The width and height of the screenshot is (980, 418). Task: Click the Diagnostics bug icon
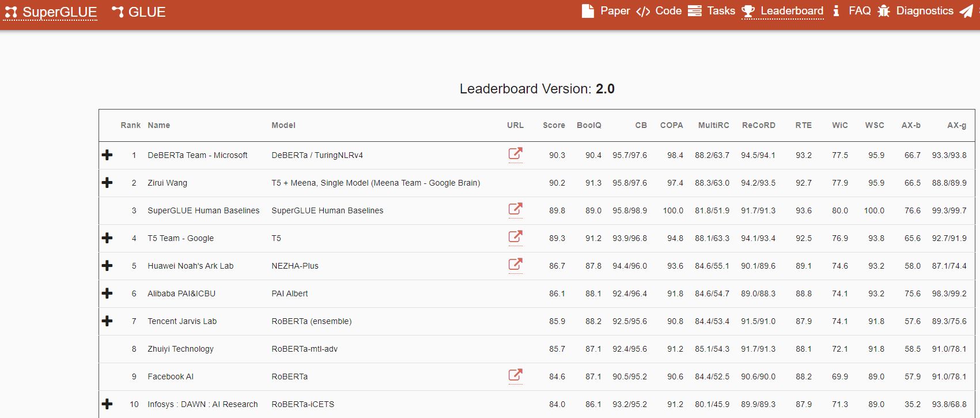[883, 11]
